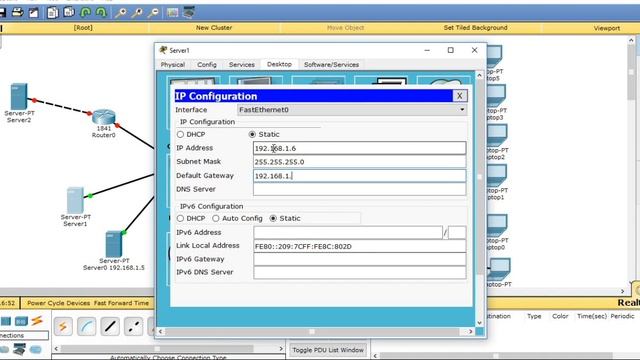Click the Server1 window horizontal scrollbar right arrow
The width and height of the screenshot is (640, 360).
[471, 331]
